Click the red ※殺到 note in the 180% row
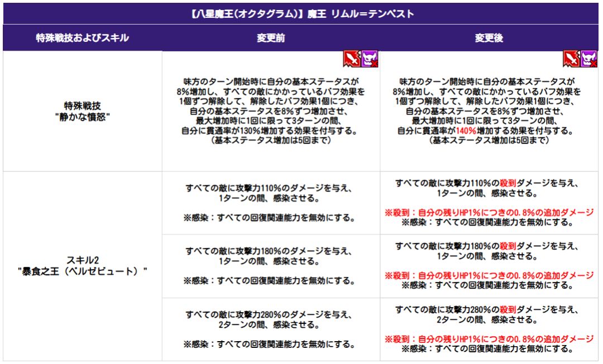 (x=489, y=275)
